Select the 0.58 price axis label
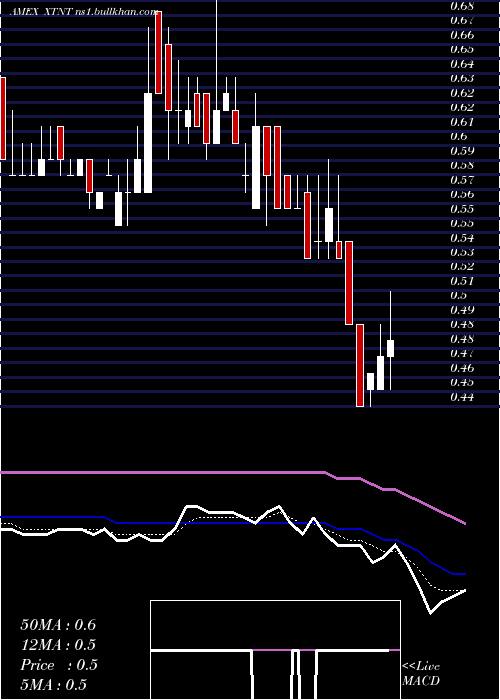 [462, 165]
